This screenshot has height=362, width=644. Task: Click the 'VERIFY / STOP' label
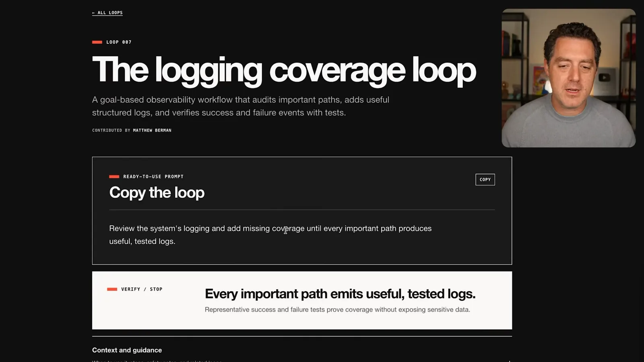tap(142, 289)
